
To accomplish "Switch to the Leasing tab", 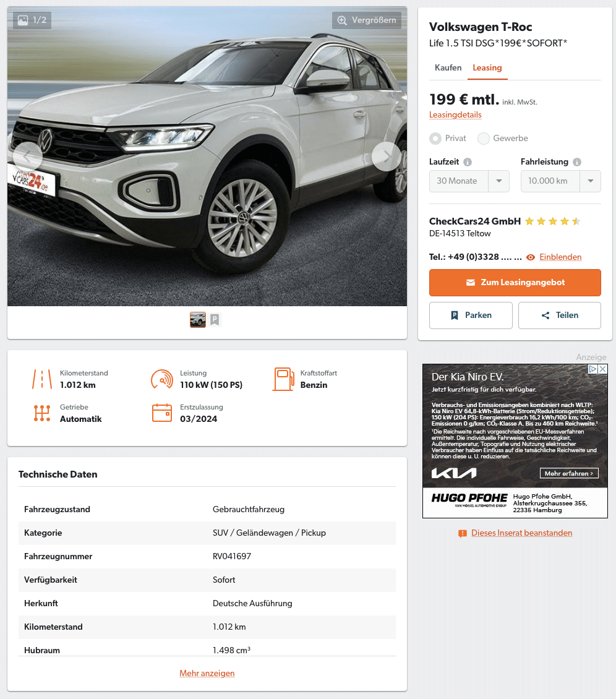I will (487, 68).
